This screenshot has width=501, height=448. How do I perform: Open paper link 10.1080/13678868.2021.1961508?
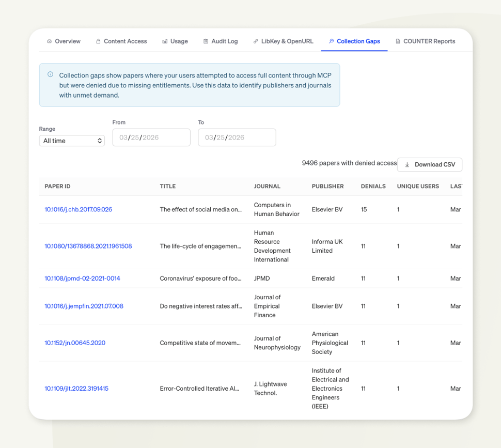coord(88,246)
